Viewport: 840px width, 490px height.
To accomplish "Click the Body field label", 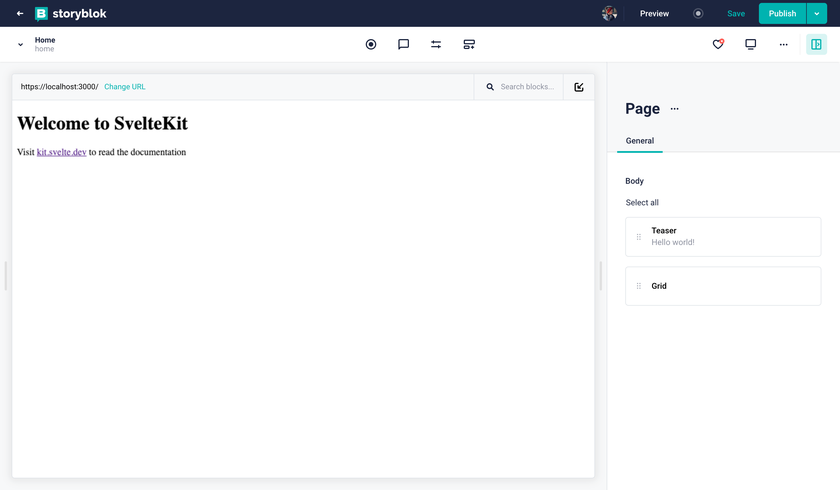I will click(634, 181).
